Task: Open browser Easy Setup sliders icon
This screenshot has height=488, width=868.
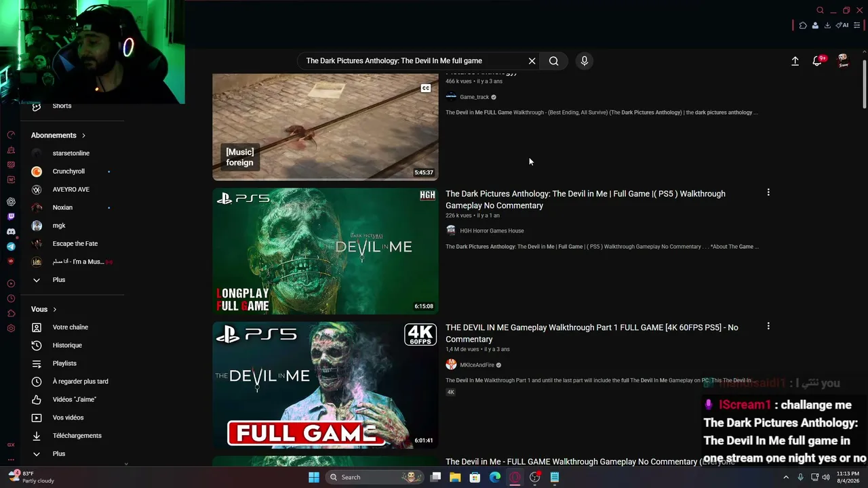Action: [x=857, y=26]
